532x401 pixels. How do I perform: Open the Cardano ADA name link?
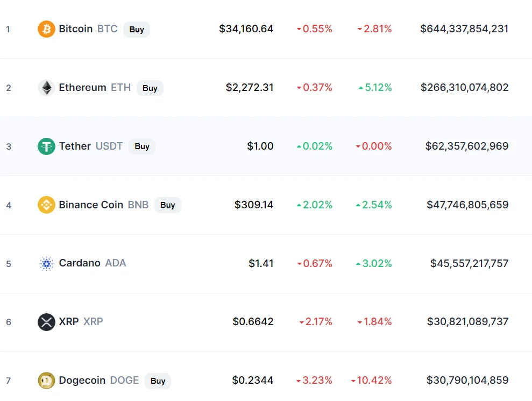tap(93, 263)
